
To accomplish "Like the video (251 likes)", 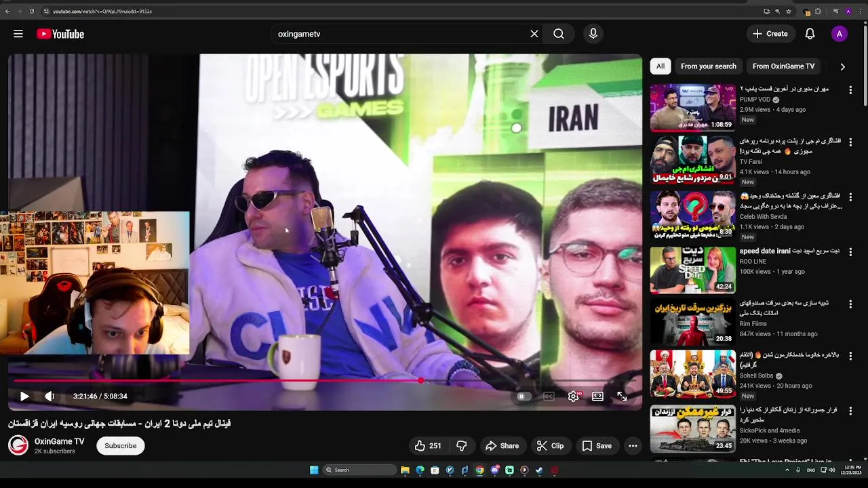I will (x=428, y=446).
